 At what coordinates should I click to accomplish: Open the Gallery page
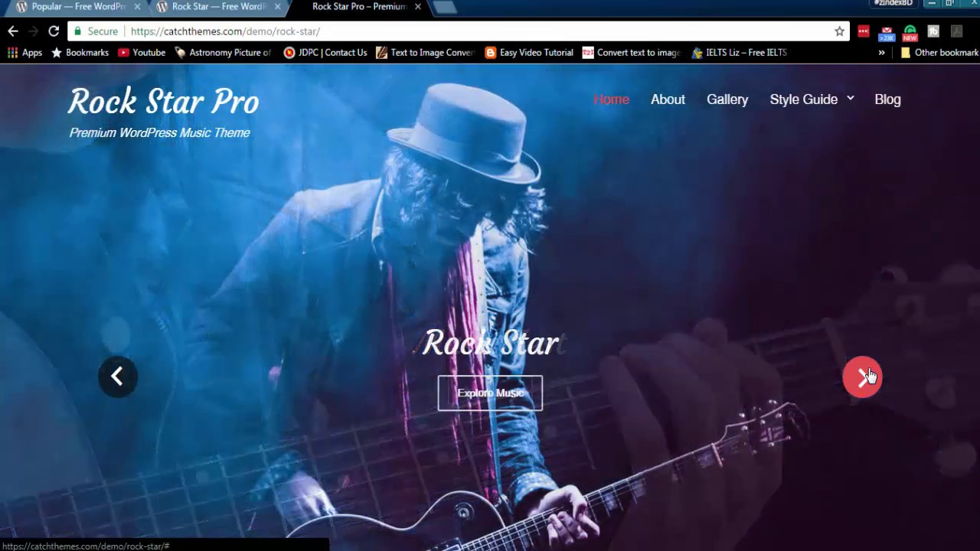(727, 99)
